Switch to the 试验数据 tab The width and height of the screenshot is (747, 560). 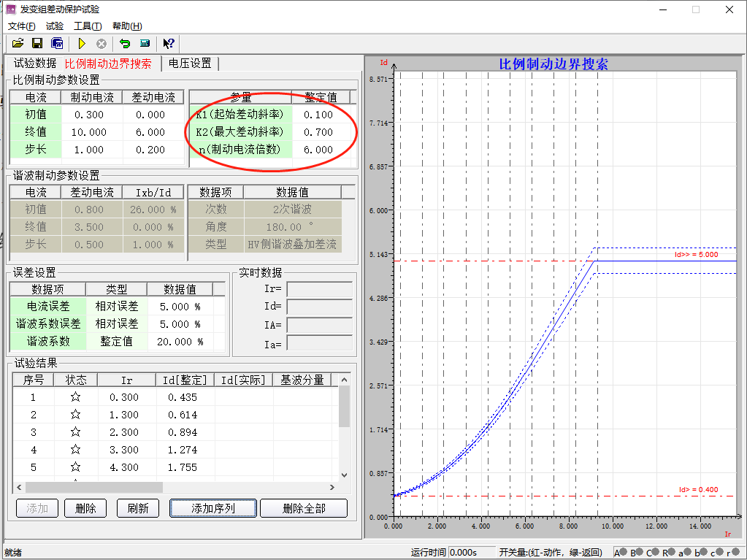tap(34, 64)
